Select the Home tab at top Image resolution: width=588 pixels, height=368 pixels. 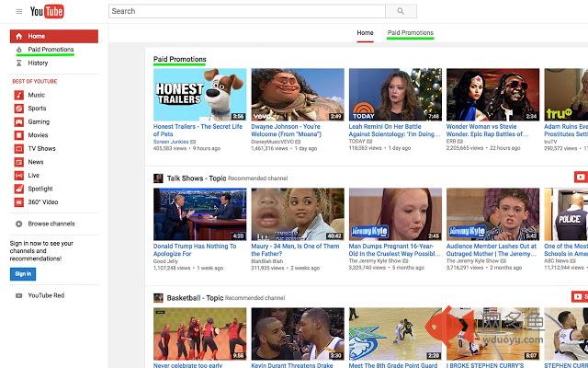pos(365,33)
